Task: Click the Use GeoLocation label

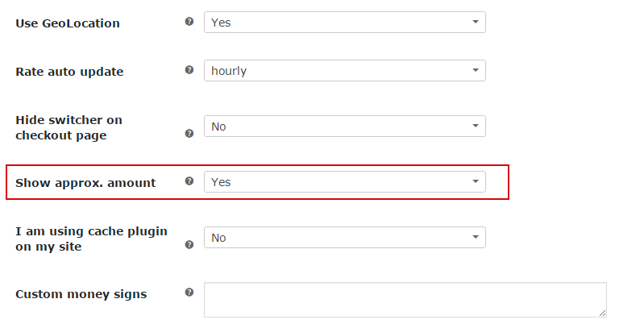Action: 68,23
